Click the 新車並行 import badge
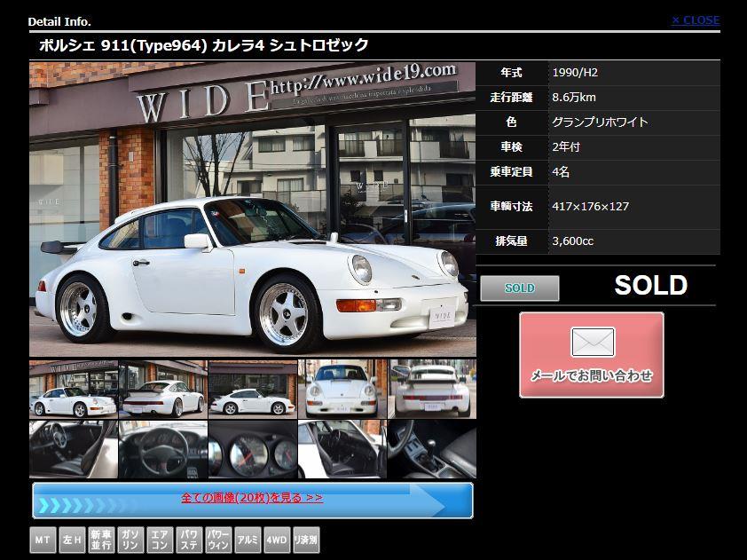The image size is (747, 560). [101, 540]
